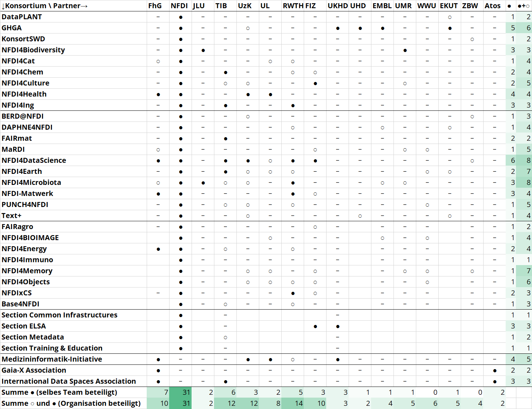Click 'NFDI4Biodiversity' in the first column
Screen dimensions: 532x409
click(x=33, y=50)
